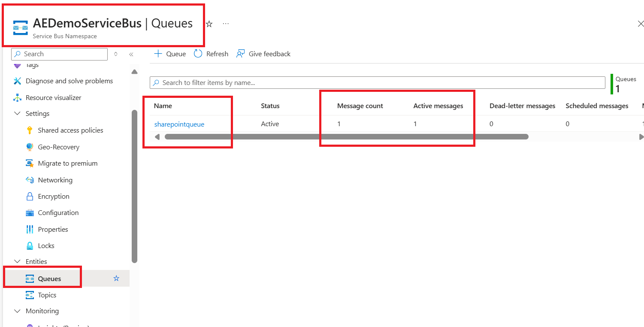Image resolution: width=644 pixels, height=327 pixels.
Task: Click the Resource visualizer icon
Action: click(x=18, y=98)
